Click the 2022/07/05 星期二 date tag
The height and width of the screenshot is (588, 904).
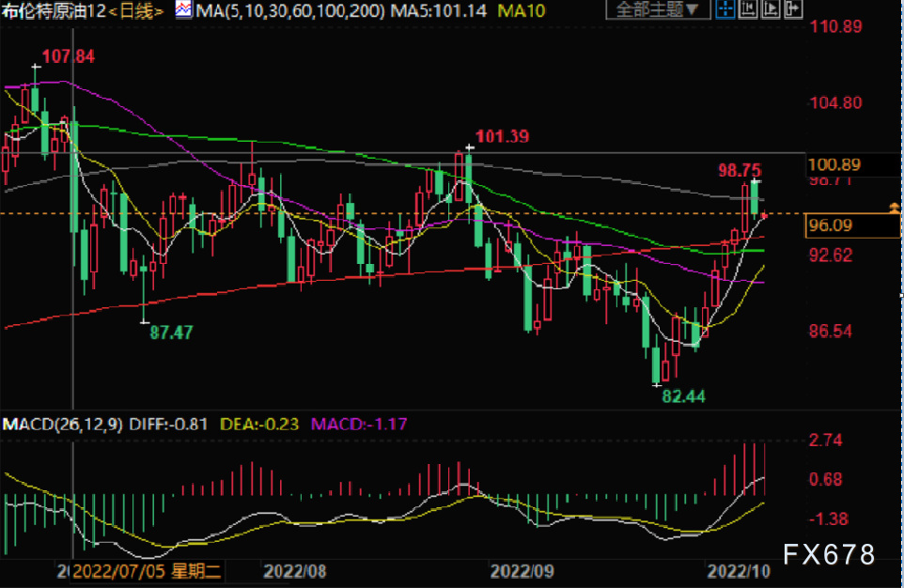coord(147,571)
